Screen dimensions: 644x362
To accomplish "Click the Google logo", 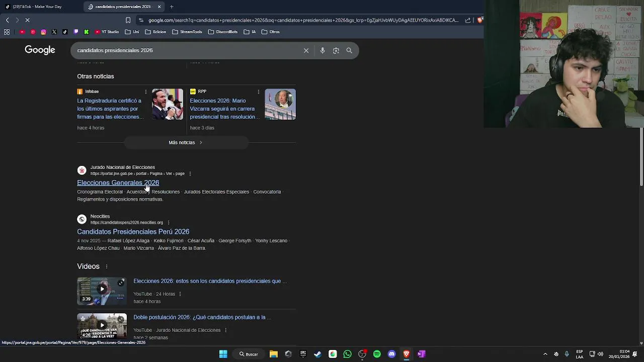I will pos(40,50).
